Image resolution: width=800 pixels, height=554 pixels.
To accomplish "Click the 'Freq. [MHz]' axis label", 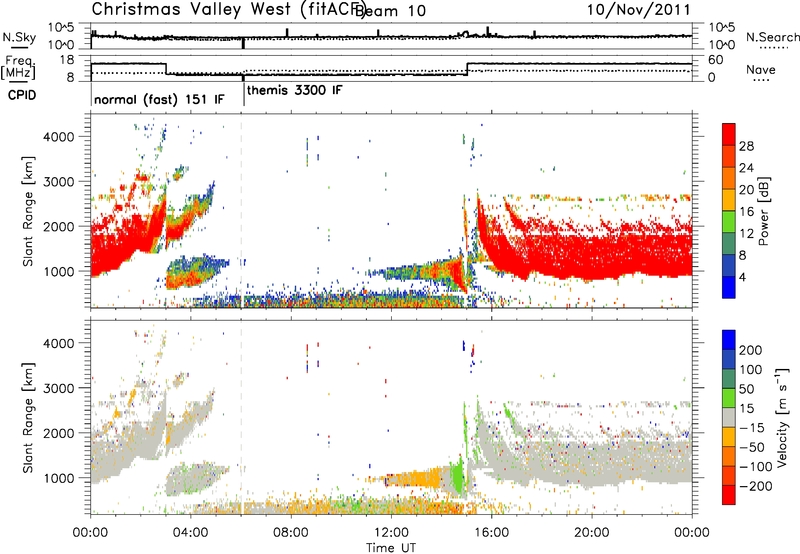I will click(18, 68).
